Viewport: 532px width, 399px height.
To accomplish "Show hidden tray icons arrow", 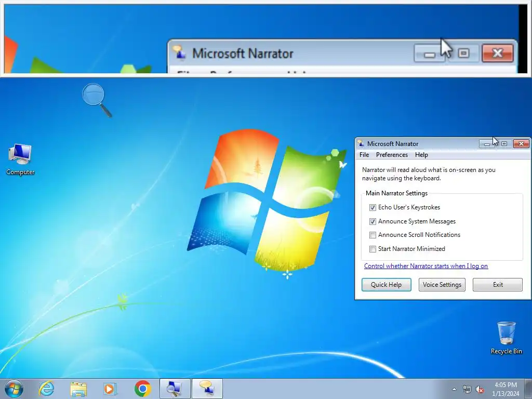I will click(x=454, y=389).
